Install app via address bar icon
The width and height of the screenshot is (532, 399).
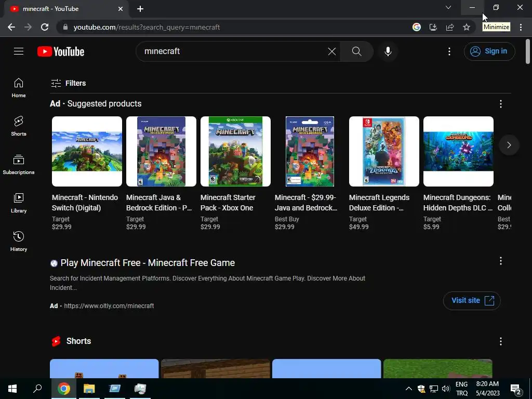click(433, 27)
